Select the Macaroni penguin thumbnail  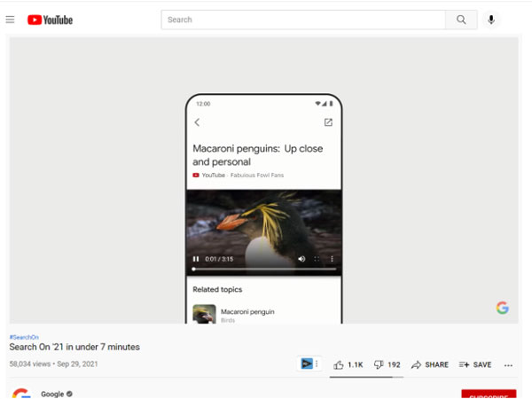click(x=204, y=314)
